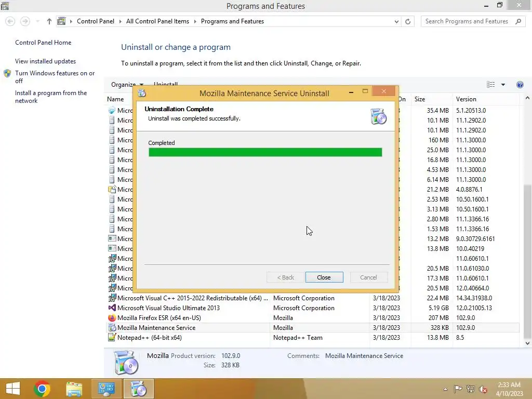Click Programs and Features breadcrumb

(232, 21)
